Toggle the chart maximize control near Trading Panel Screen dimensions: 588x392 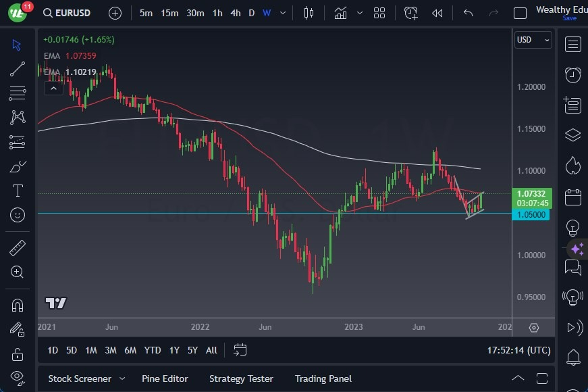pyautogui.click(x=542, y=378)
